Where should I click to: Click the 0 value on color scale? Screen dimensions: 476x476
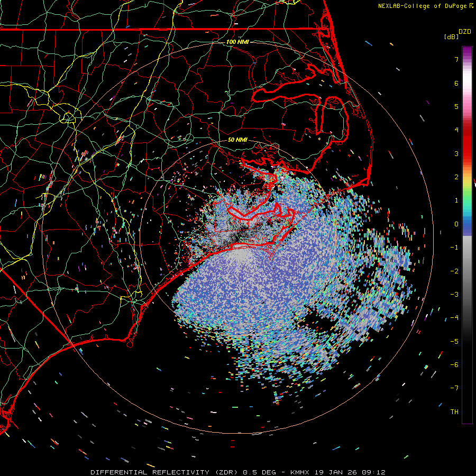click(456, 224)
